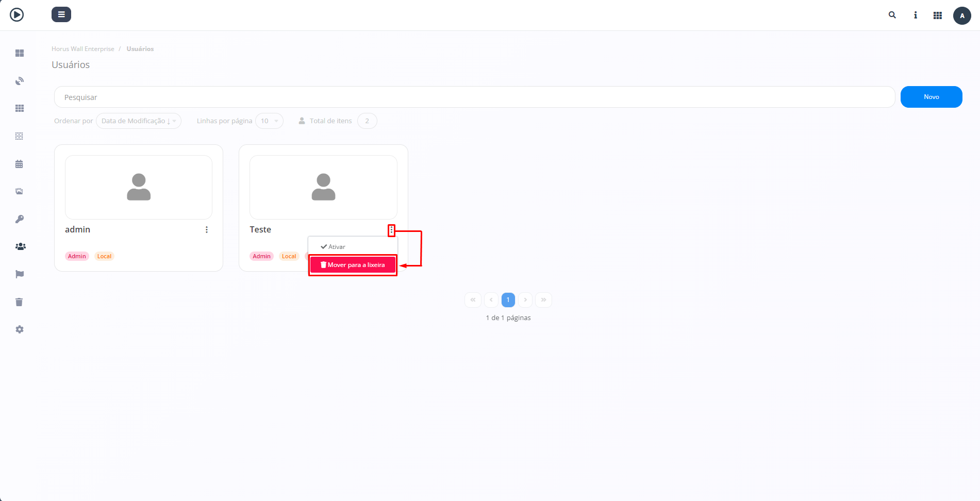Click the Teste user avatar thumbnail
This screenshot has height=501, width=980.
[323, 187]
